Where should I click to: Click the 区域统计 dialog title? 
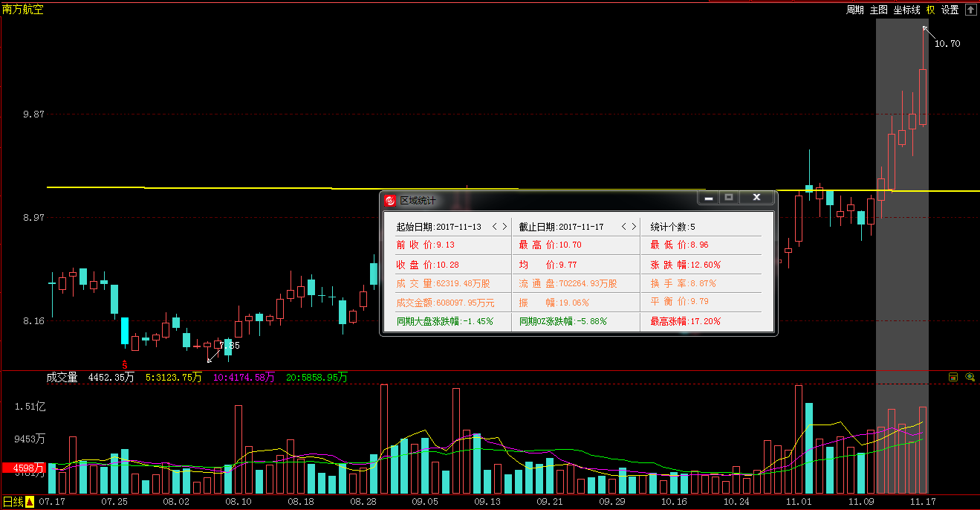[x=418, y=201]
